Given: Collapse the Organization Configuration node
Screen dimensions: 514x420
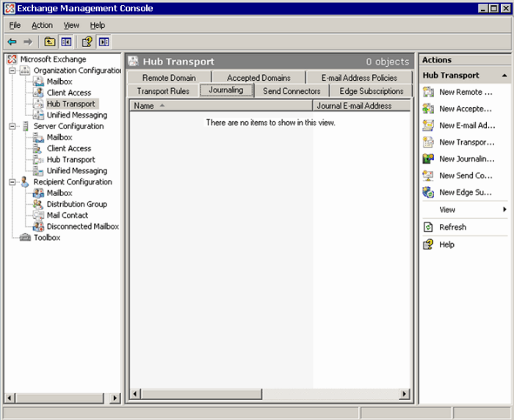Looking at the screenshot, I should pos(12,70).
